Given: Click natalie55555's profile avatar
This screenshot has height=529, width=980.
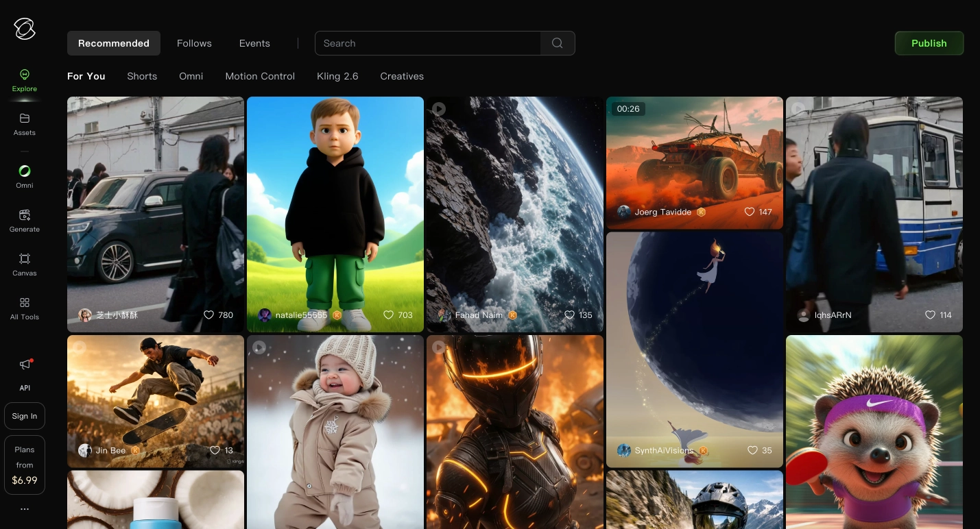Looking at the screenshot, I should coord(265,315).
